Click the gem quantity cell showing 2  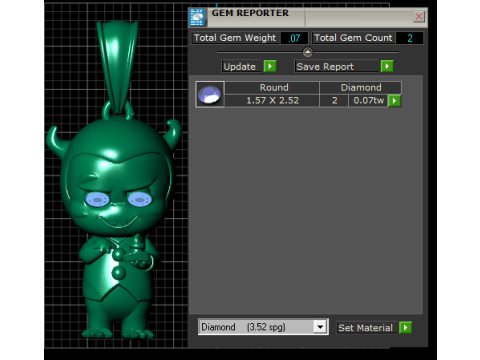pos(334,101)
